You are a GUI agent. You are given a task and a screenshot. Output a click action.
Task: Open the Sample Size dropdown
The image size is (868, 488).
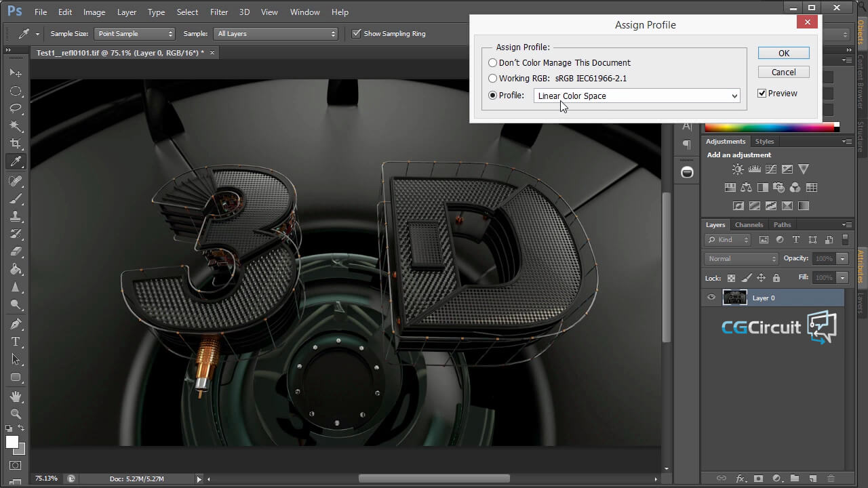pos(134,34)
